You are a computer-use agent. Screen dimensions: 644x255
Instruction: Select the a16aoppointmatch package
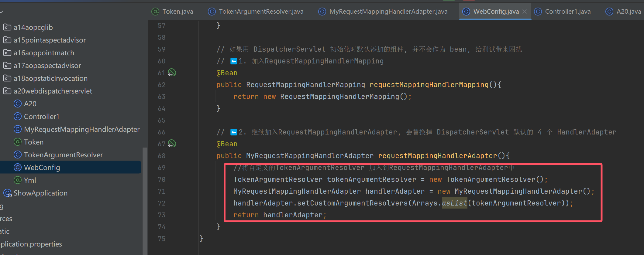pyautogui.click(x=71, y=53)
